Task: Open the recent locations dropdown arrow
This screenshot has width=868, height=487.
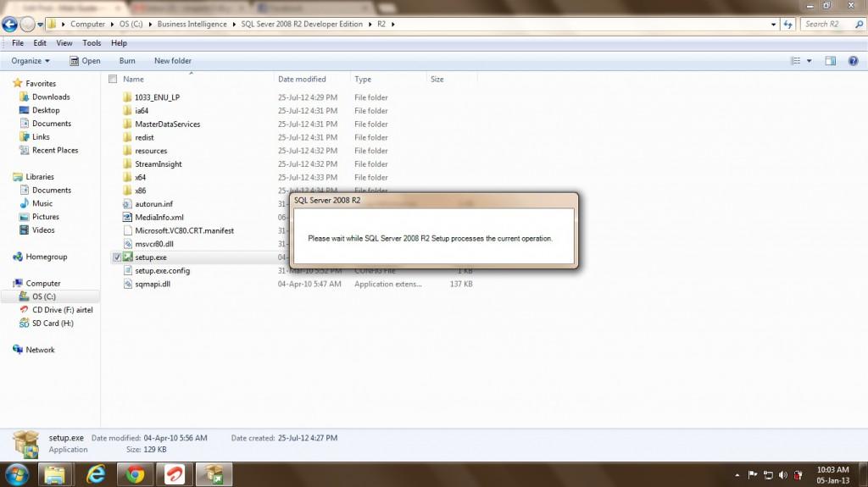Action: pos(41,25)
